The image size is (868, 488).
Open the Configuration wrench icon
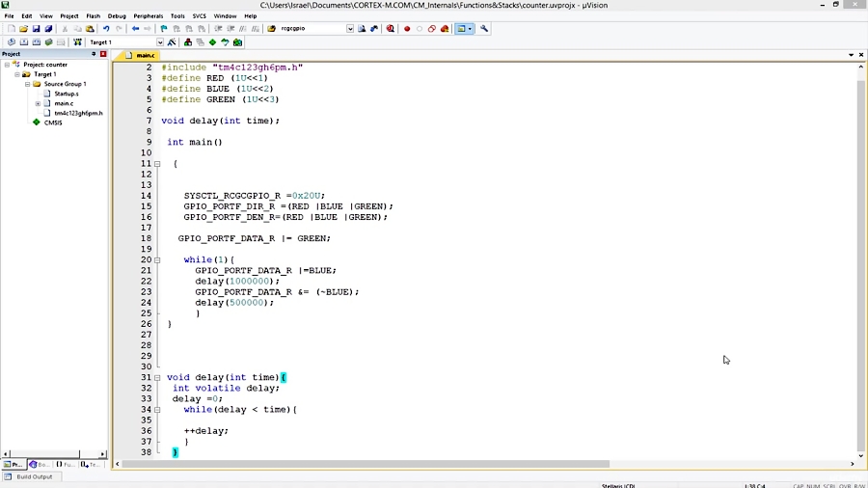point(484,29)
